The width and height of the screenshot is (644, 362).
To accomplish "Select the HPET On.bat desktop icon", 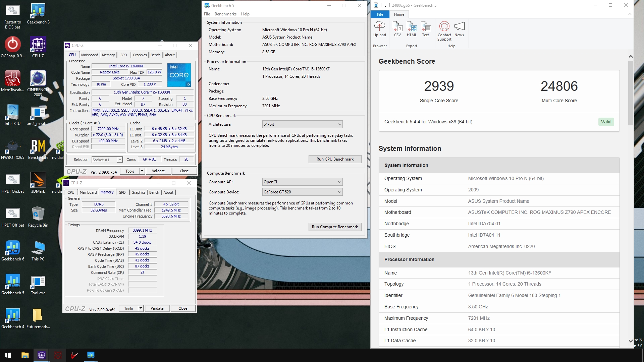I will pyautogui.click(x=13, y=183).
